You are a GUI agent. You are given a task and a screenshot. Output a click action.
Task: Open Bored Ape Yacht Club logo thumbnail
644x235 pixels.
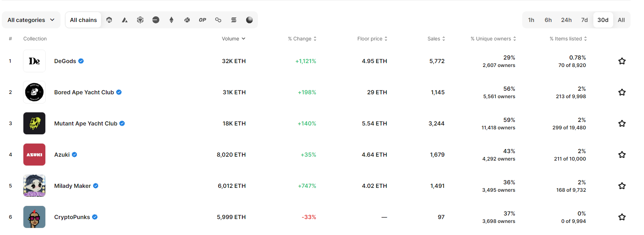[x=34, y=92]
